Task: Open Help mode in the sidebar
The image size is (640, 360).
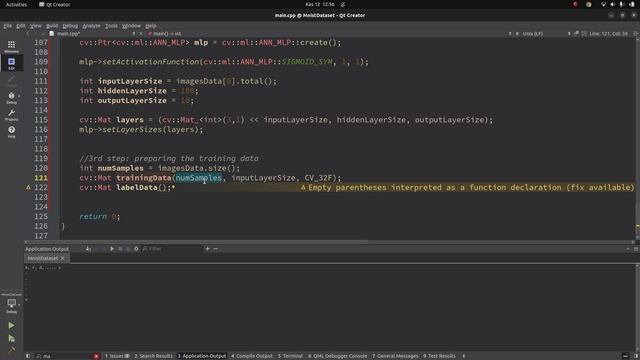Action: [11, 132]
